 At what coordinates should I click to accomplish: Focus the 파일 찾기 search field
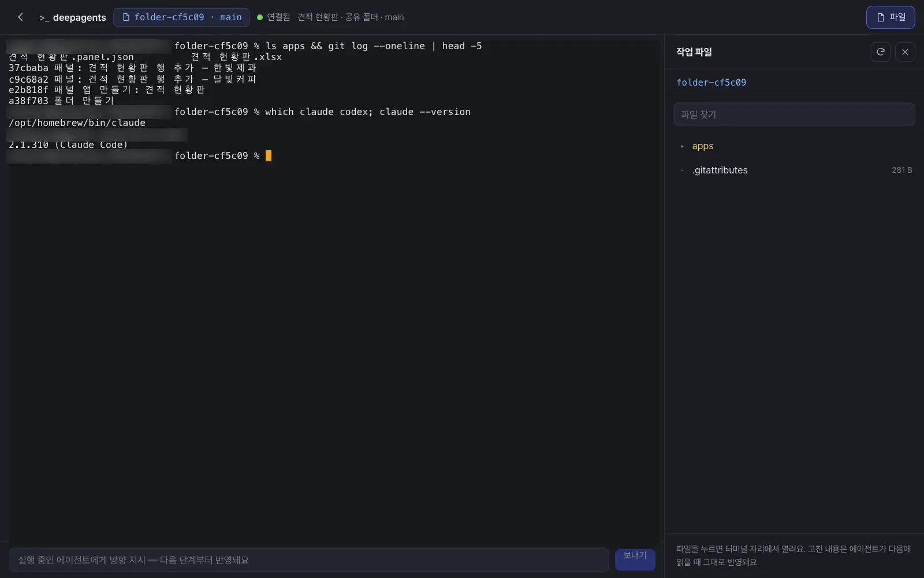794,114
